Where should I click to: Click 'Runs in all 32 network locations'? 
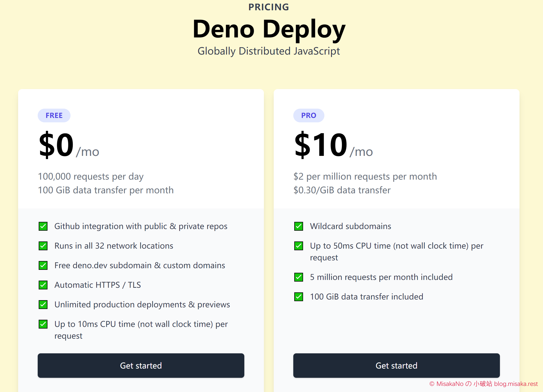[x=114, y=246]
